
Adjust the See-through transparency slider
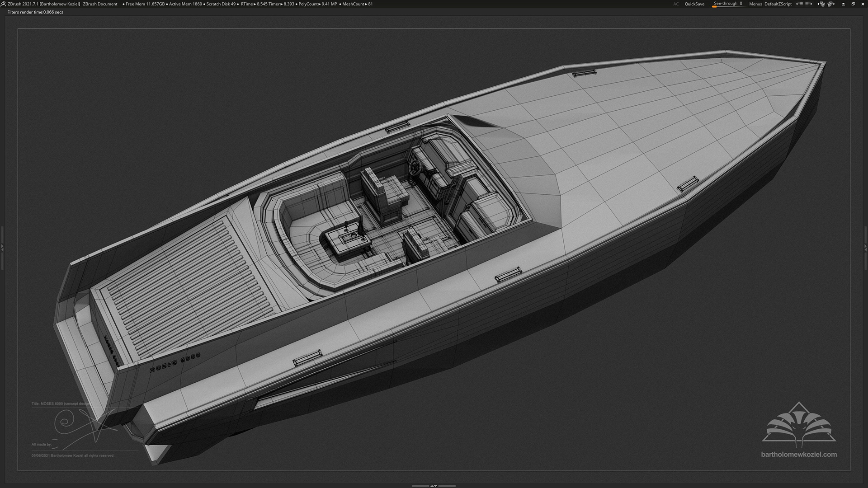coord(727,4)
